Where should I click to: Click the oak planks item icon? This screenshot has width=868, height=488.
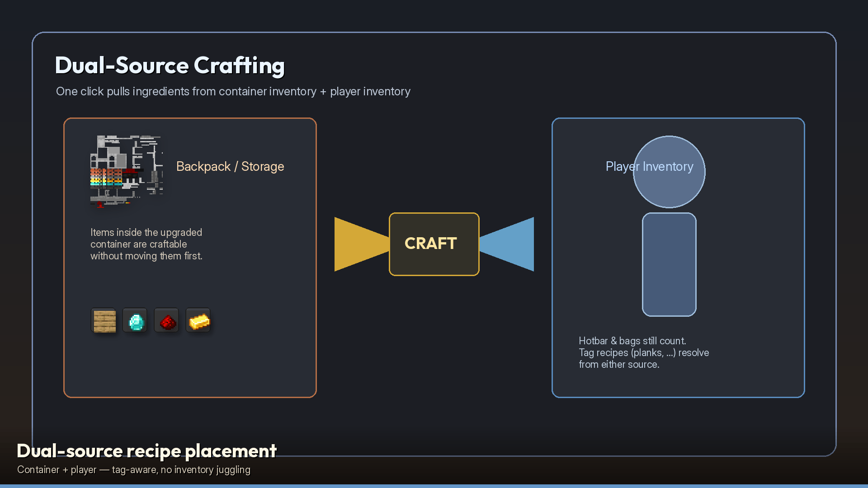[x=104, y=321]
